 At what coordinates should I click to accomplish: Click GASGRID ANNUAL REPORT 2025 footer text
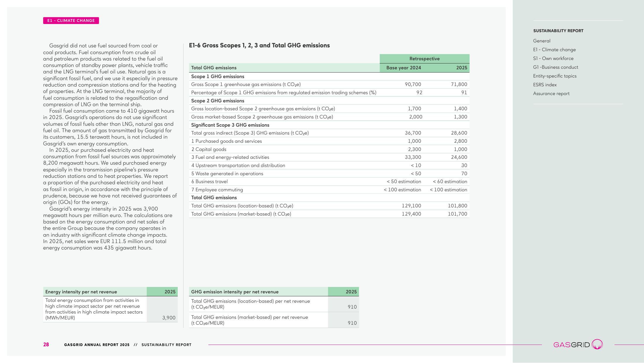[x=97, y=345]
